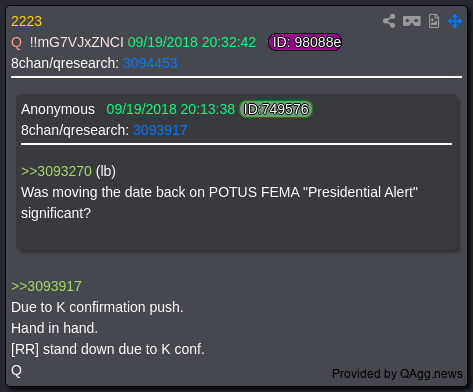
Task: Click the quoted timestamp 09/19/2018 20:13:38
Action: [170, 109]
